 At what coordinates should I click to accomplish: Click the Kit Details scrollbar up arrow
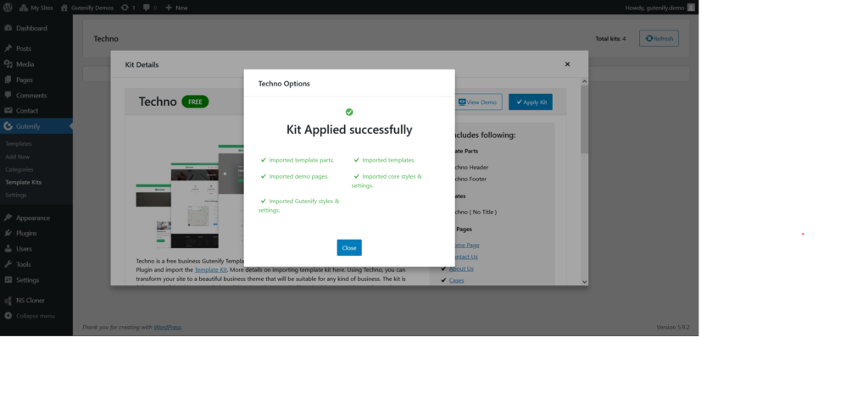tap(584, 82)
